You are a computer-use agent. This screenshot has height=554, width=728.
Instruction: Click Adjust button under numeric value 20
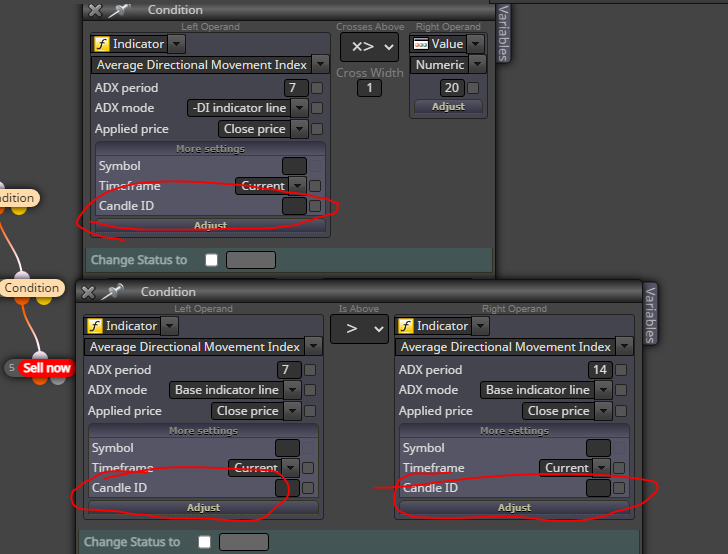coord(448,107)
